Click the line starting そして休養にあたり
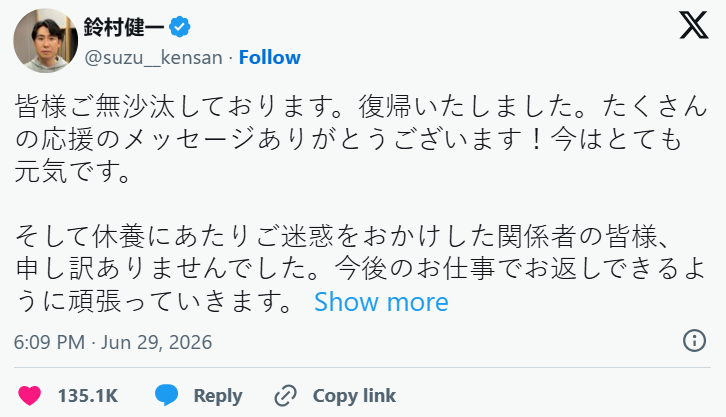 [x=343, y=237]
